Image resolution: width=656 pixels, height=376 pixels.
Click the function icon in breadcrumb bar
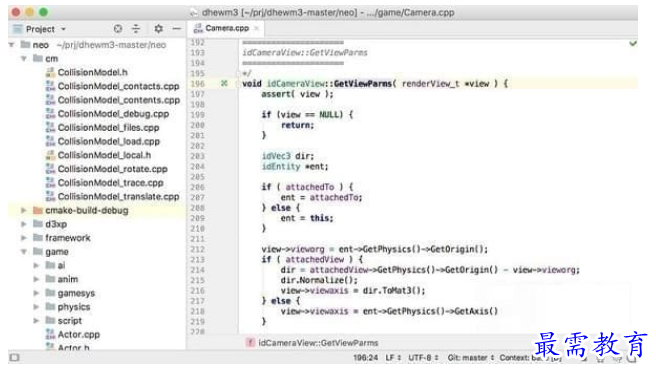[x=250, y=343]
